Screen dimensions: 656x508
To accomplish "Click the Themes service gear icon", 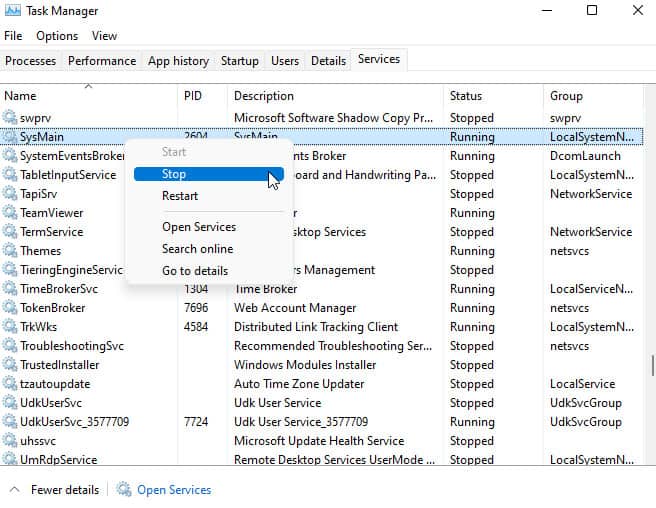I will [x=11, y=251].
